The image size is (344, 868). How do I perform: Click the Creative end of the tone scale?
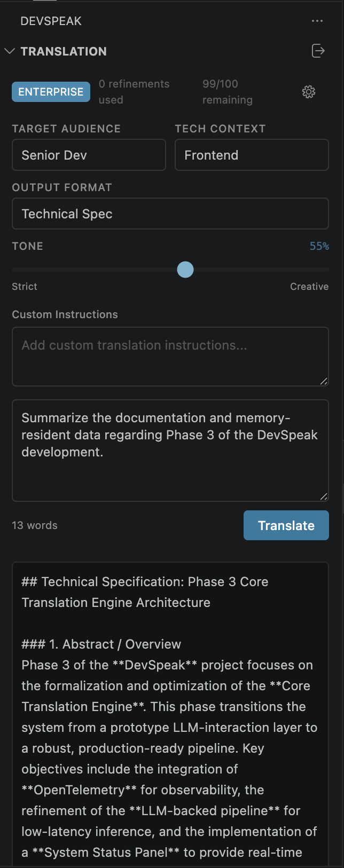309,287
